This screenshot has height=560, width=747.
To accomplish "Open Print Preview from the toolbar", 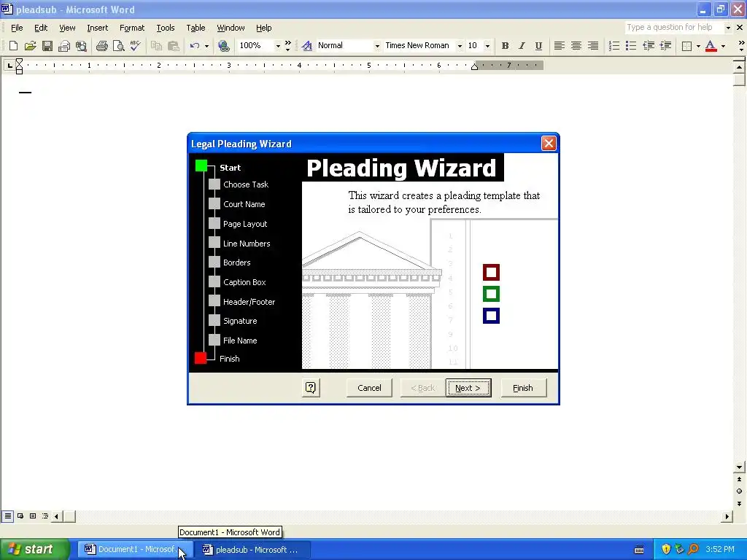I will coord(118,46).
